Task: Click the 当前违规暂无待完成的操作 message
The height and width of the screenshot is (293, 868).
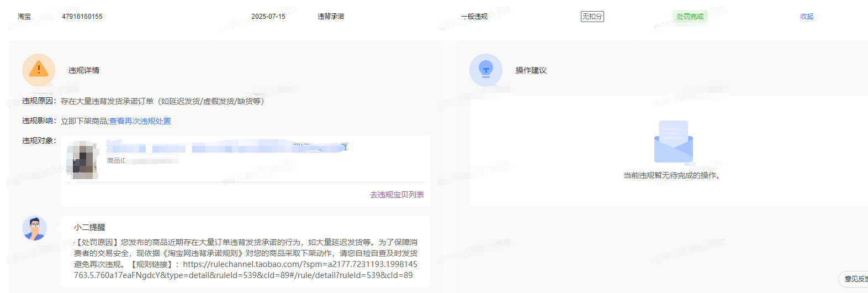Action: [671, 175]
